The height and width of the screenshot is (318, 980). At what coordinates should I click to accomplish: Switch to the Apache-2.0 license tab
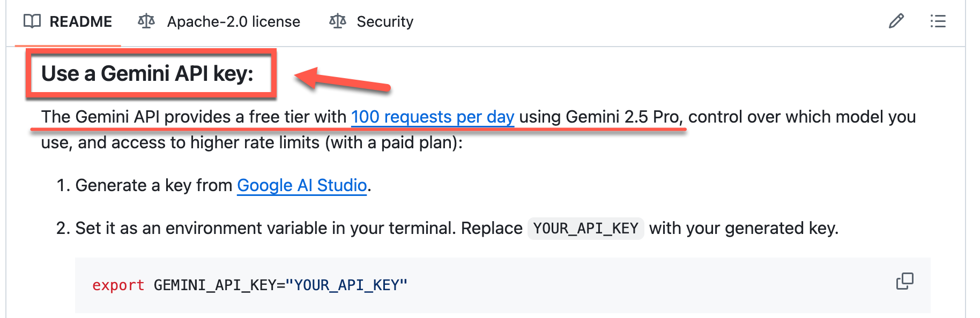(x=234, y=21)
